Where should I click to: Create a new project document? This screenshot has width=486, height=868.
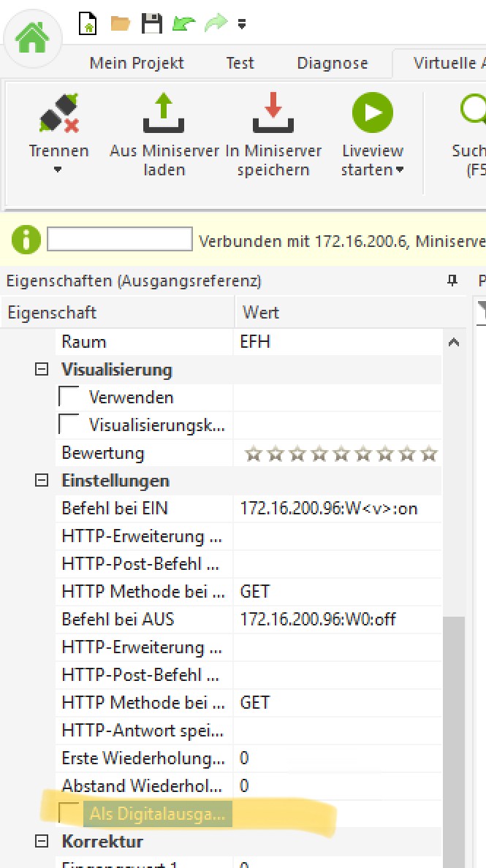[88, 24]
